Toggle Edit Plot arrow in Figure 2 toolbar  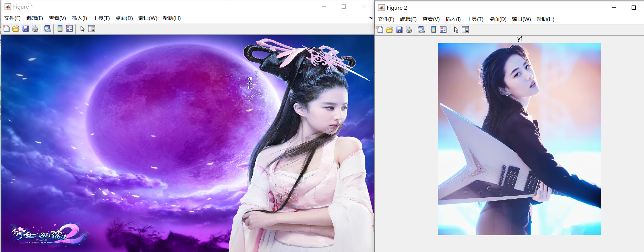456,30
